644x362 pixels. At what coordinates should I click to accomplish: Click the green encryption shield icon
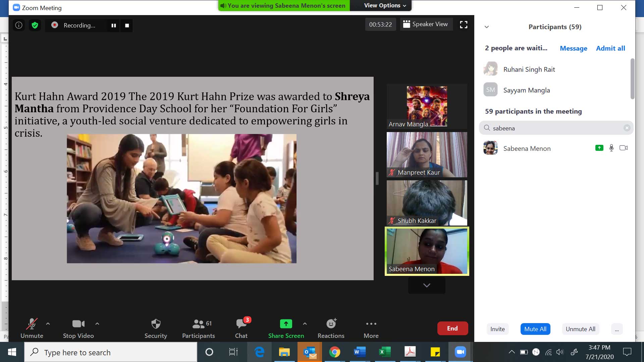[35, 25]
